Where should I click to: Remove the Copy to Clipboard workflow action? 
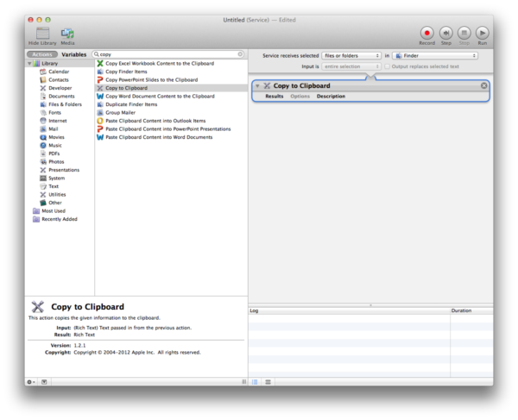coord(484,85)
